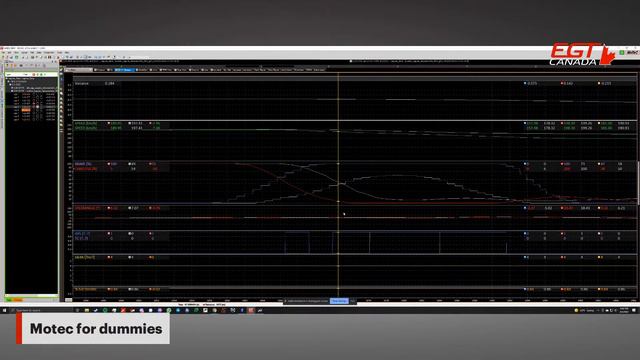Click the green icon beside MoTeC logo
640x360 pixels.
click(622, 52)
